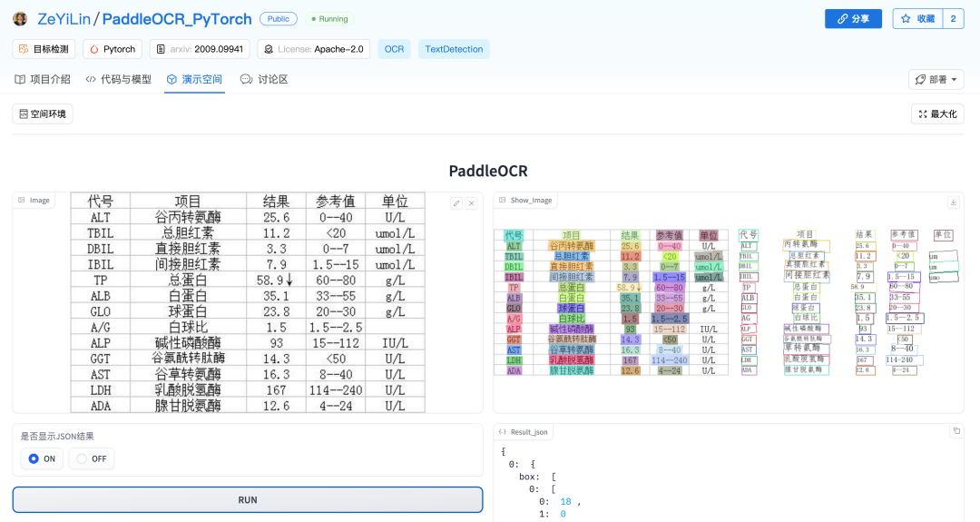Click the TextDetection tag
The width and height of the screenshot is (980, 522).
pos(454,49)
